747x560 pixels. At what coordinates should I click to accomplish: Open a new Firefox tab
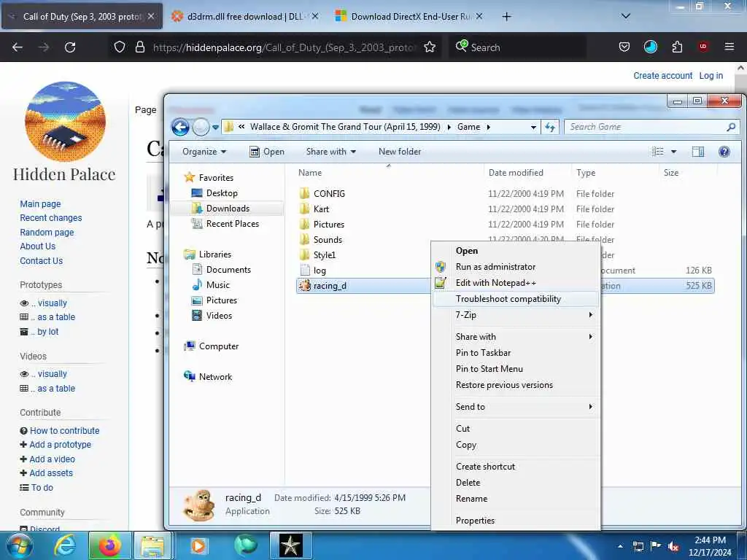click(x=506, y=17)
